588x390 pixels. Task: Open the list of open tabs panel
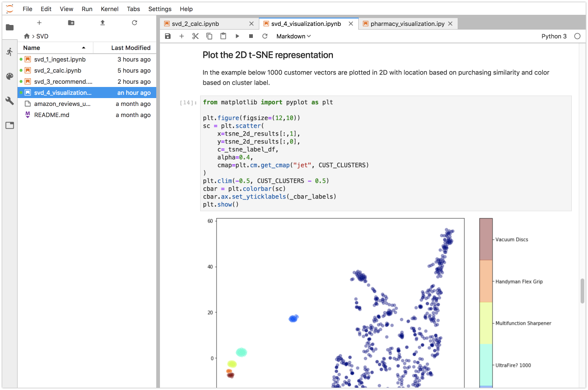[x=10, y=125]
